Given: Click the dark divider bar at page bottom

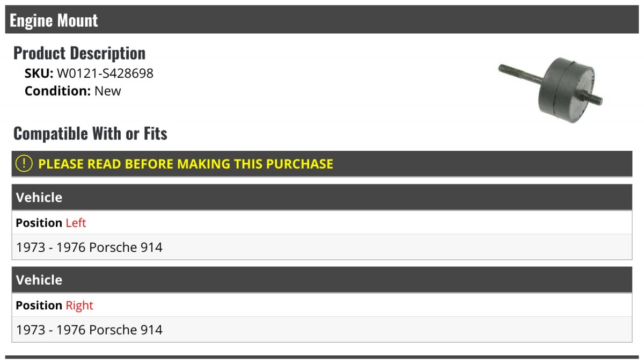Looking at the screenshot, I should [322, 357].
